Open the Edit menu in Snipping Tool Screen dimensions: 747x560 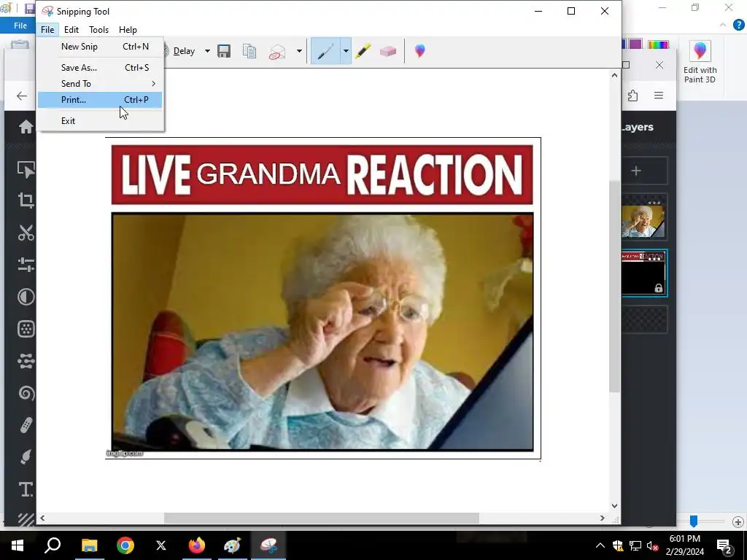tap(71, 29)
